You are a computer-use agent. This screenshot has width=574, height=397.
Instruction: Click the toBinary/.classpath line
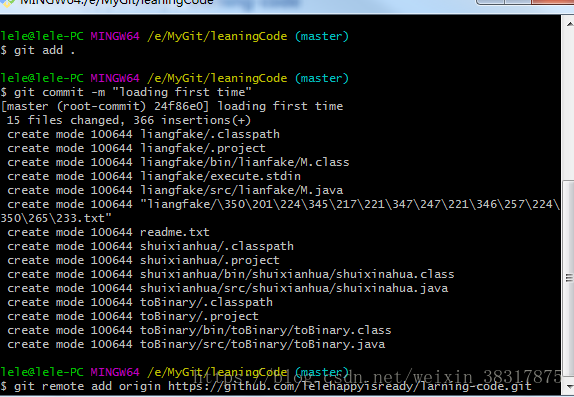[x=140, y=302]
